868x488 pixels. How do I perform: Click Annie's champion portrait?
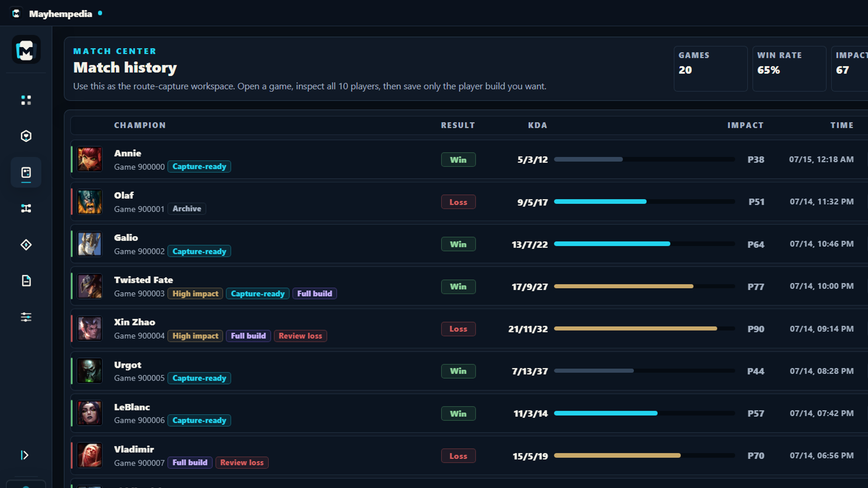[90, 159]
